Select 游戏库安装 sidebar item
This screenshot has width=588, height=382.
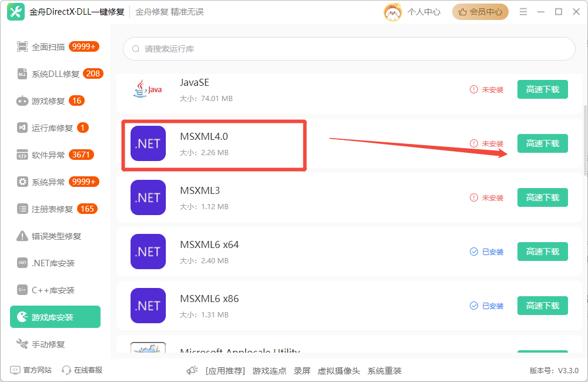(55, 317)
